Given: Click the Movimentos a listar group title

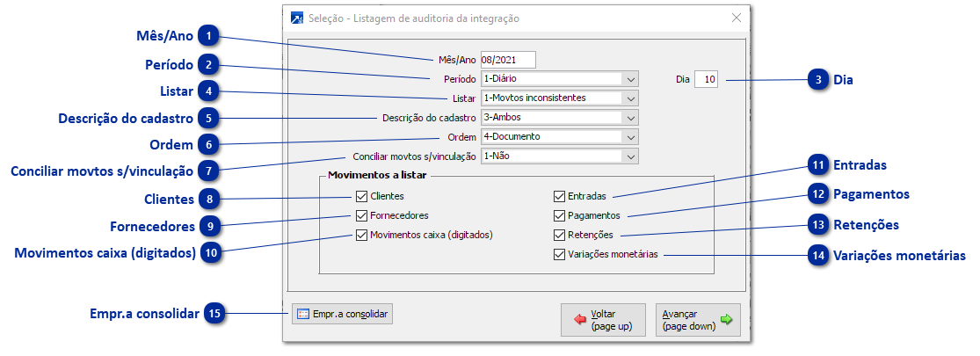Looking at the screenshot, I should pyautogui.click(x=377, y=176).
